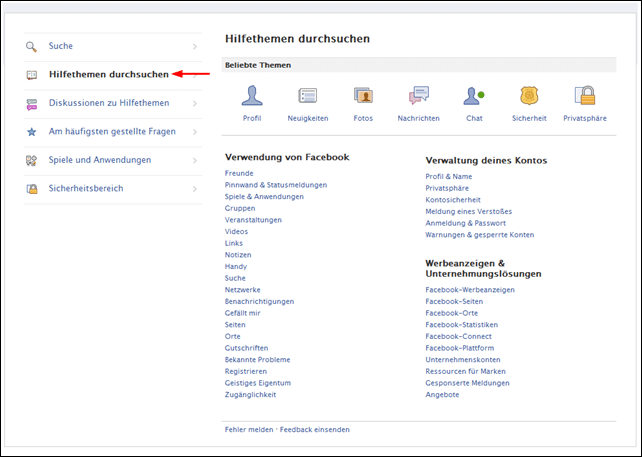
Task: Open the Registrieren link
Action: click(246, 371)
